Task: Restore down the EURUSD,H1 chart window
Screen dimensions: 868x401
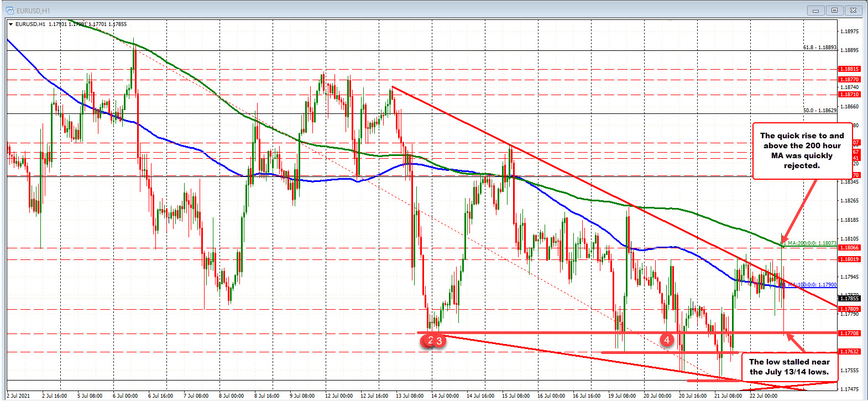Action: click(834, 10)
